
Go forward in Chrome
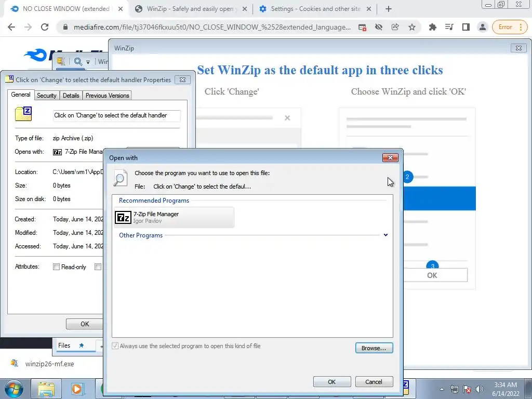(28, 27)
